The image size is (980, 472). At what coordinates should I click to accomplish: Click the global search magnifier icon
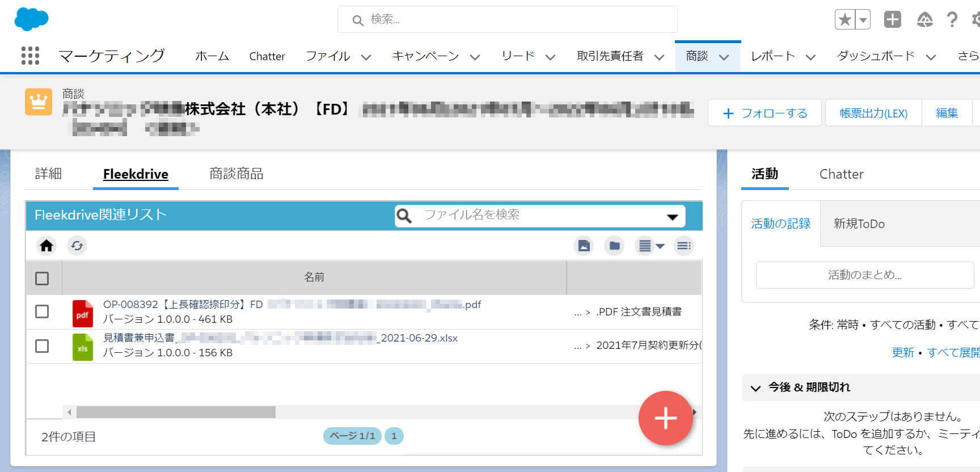358,20
